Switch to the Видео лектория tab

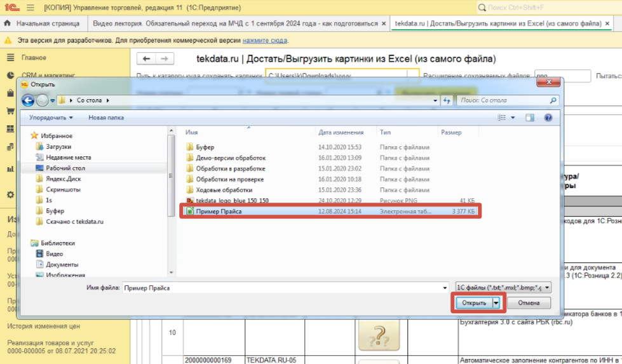[235, 24]
